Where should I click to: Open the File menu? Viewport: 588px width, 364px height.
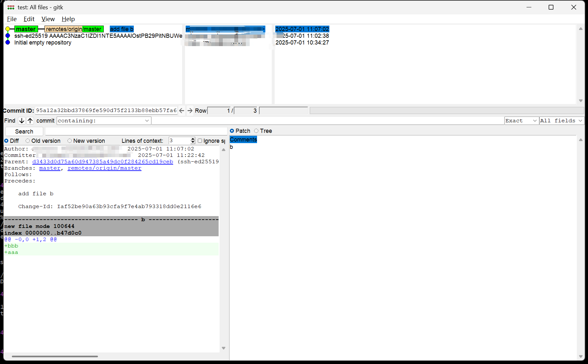[x=12, y=19]
